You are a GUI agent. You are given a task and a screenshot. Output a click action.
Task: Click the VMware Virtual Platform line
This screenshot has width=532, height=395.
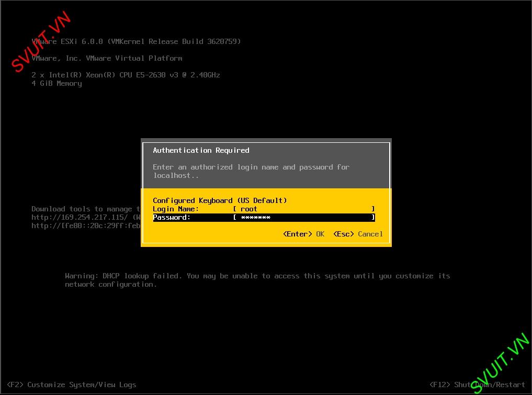coord(107,58)
